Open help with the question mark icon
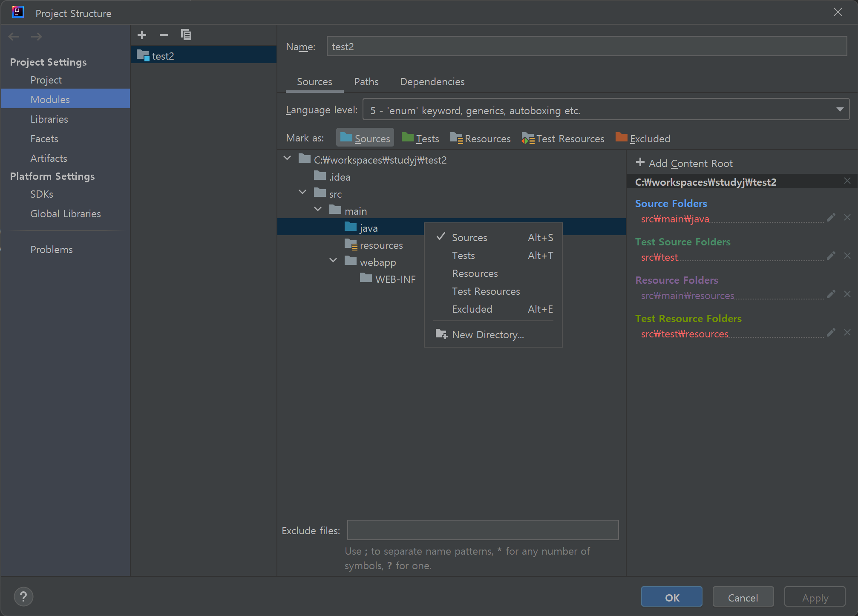858x616 pixels. [x=23, y=597]
